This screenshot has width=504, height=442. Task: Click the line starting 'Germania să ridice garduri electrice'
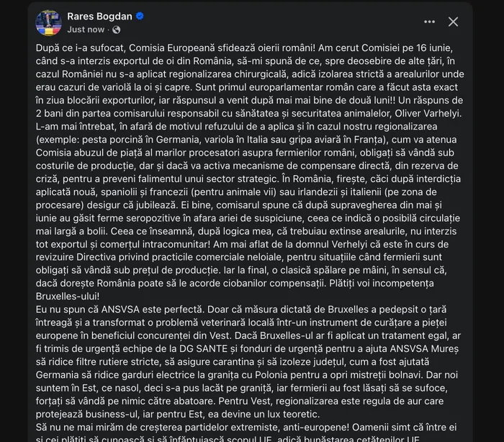coord(247,375)
